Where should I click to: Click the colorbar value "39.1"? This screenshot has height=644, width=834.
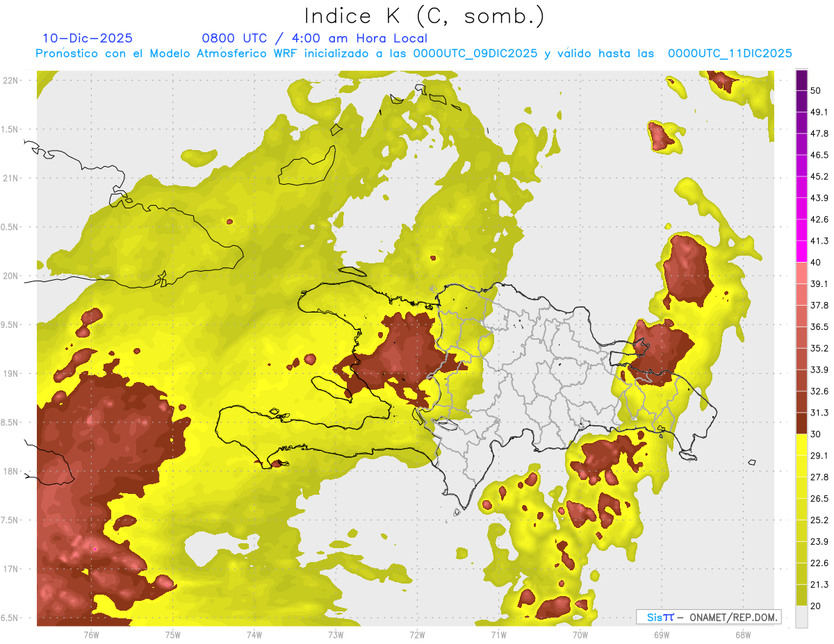[x=819, y=283]
